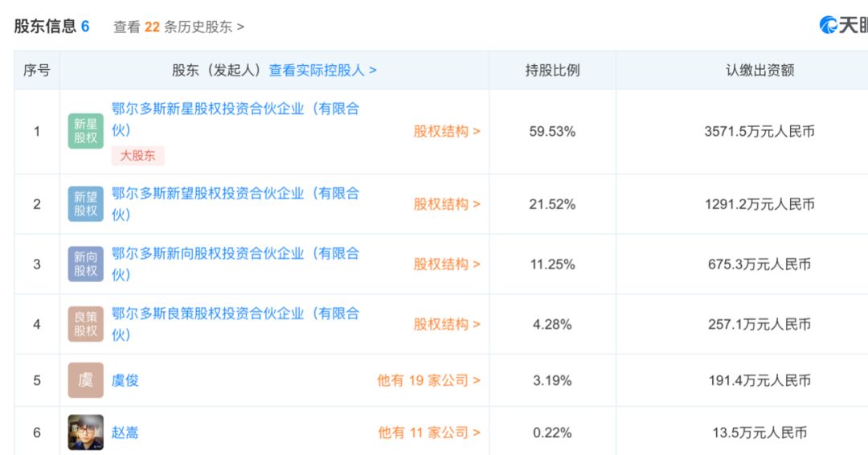This screenshot has height=455, width=868.
Task: Open shareholder 鄂尔多斯良策股权投资合伙企业 name link
Action: [235, 324]
